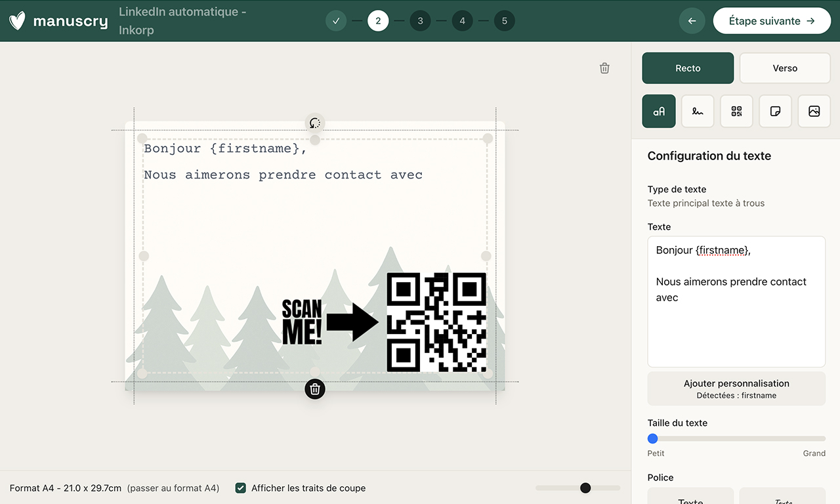
Task: Switch to the Recto tab
Action: point(688,68)
